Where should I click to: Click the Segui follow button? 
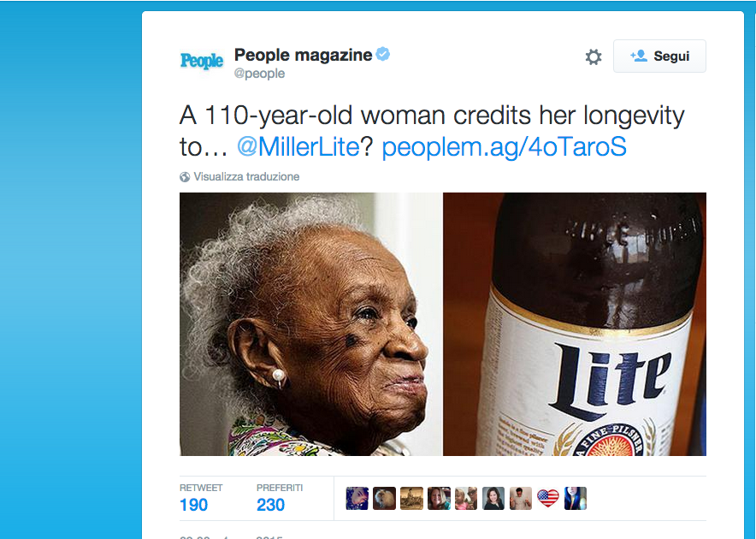(x=659, y=56)
